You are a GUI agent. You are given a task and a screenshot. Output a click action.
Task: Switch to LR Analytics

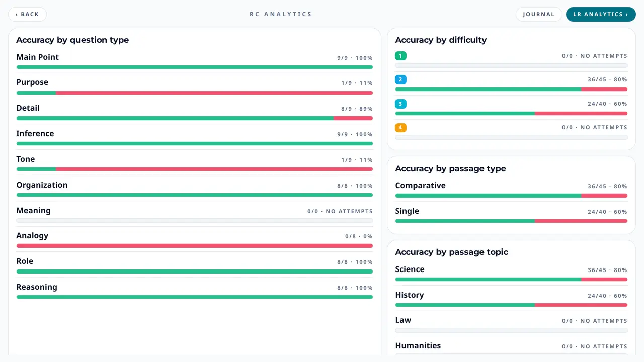[x=601, y=14]
